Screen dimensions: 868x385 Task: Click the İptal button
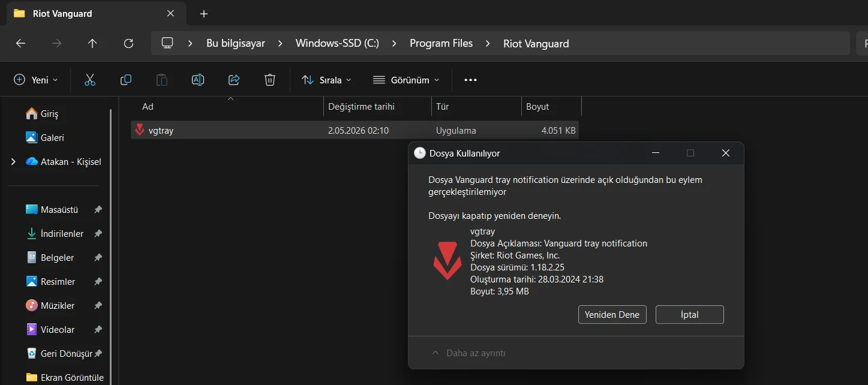(x=690, y=314)
